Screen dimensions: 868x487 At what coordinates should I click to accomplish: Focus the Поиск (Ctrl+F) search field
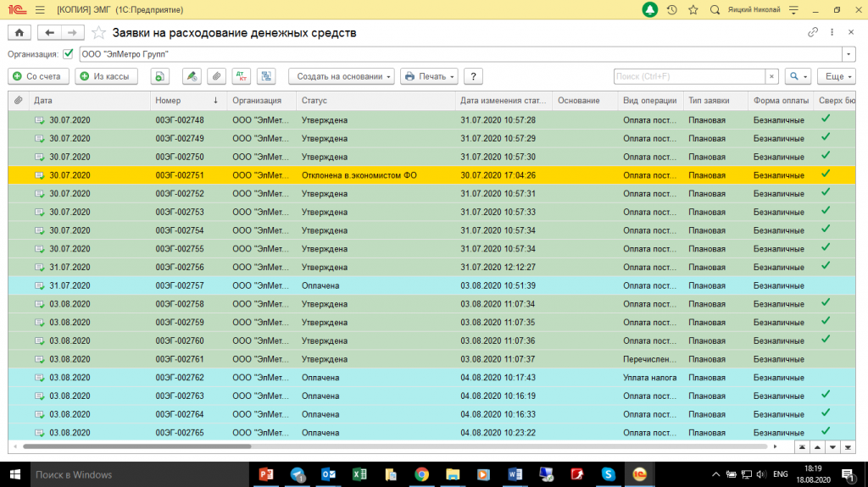[x=690, y=76]
